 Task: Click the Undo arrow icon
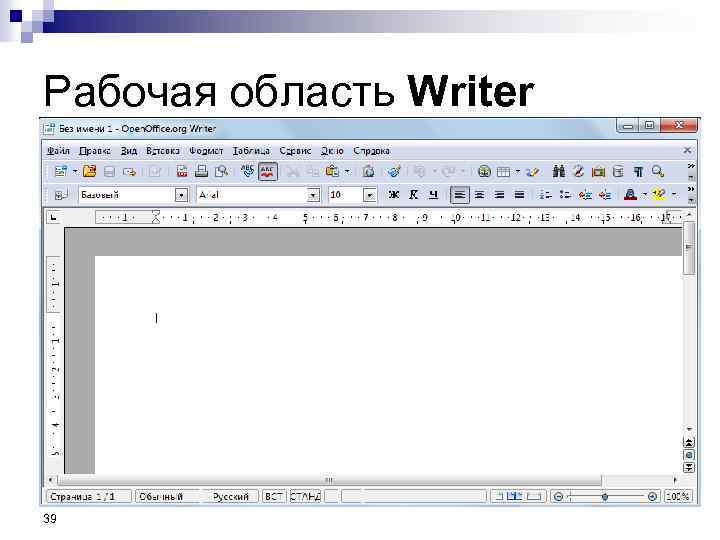419,172
